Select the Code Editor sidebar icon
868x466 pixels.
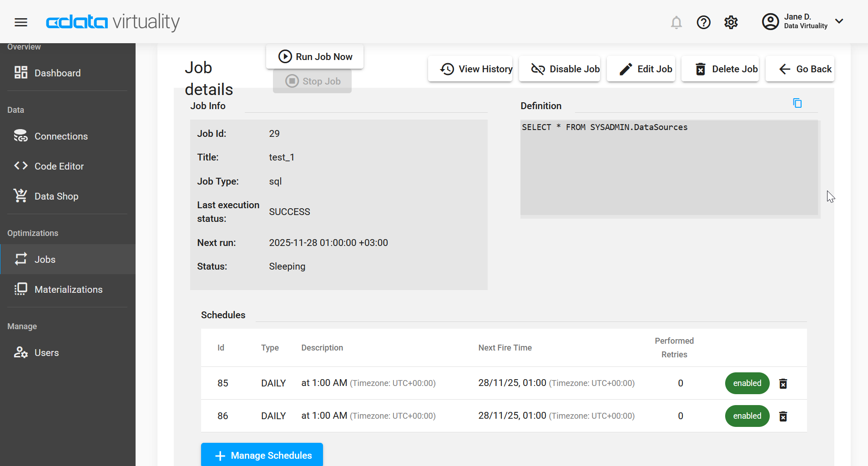pyautogui.click(x=20, y=165)
